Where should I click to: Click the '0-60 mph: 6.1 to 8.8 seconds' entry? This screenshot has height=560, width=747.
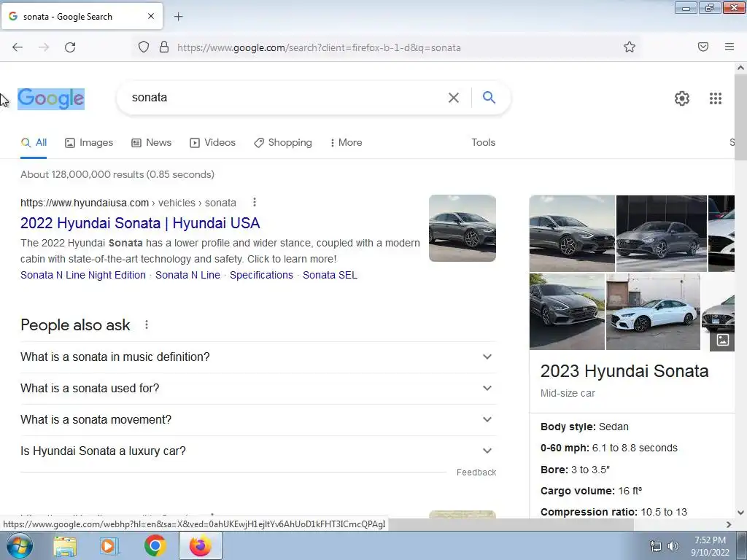[609, 448]
